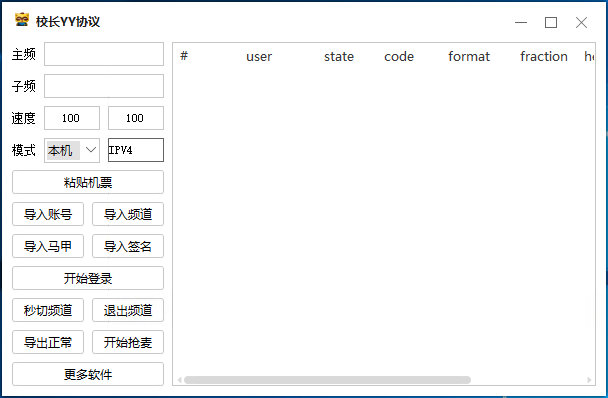The image size is (608, 398).
Task: Click the 退出频道 button
Action: 128,310
